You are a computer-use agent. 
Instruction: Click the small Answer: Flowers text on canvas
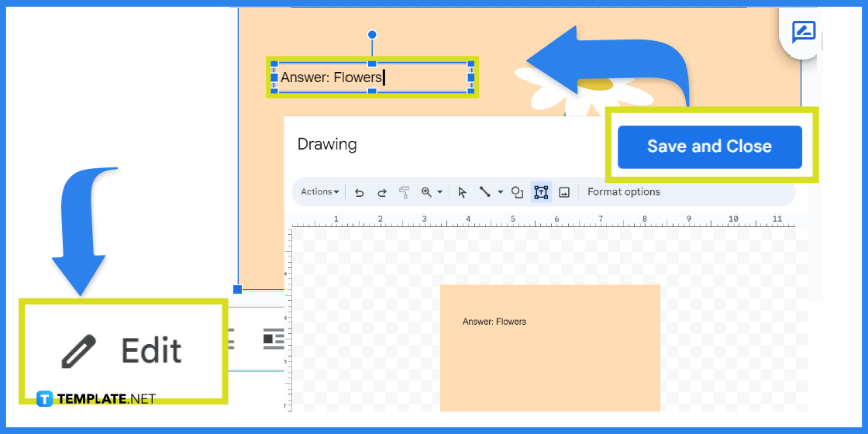click(494, 321)
